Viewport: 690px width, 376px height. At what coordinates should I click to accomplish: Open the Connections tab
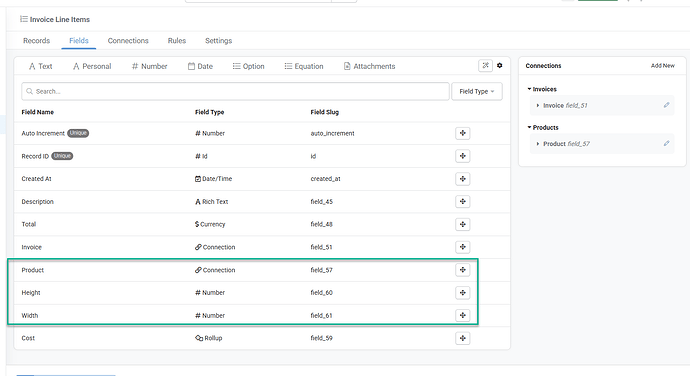[128, 41]
